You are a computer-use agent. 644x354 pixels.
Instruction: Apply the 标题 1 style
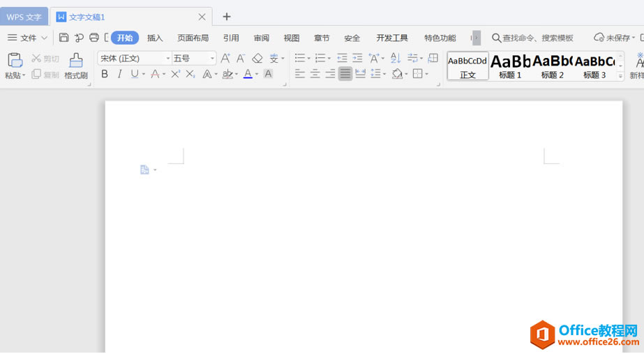tap(510, 66)
